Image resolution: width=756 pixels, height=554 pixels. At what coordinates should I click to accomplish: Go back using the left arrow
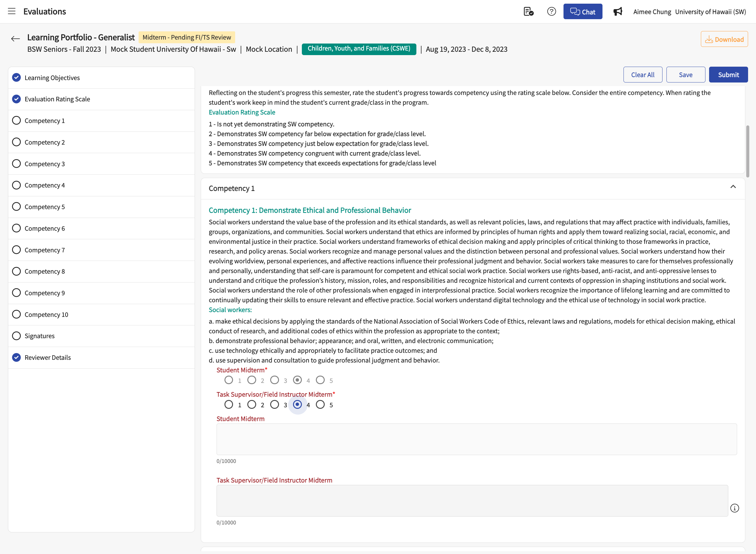click(x=16, y=39)
